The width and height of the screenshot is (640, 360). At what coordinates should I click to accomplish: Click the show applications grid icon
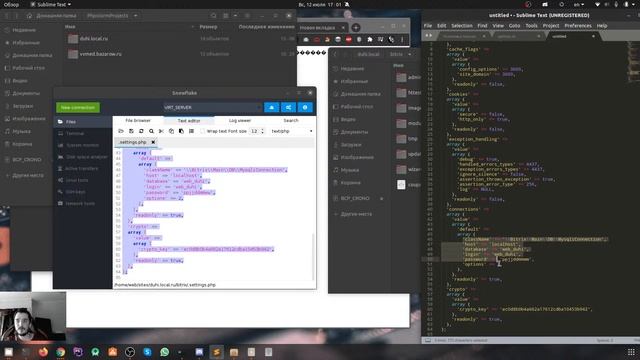coord(631,352)
